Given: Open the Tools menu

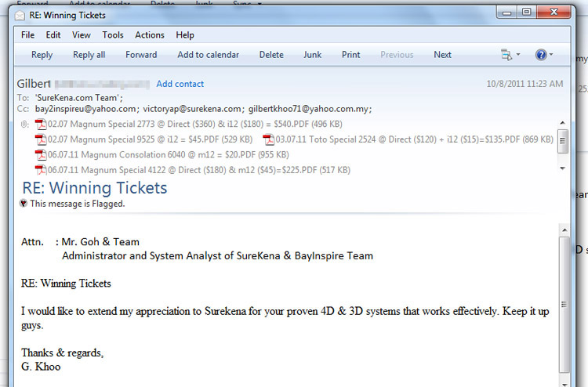Looking at the screenshot, I should tap(113, 35).
